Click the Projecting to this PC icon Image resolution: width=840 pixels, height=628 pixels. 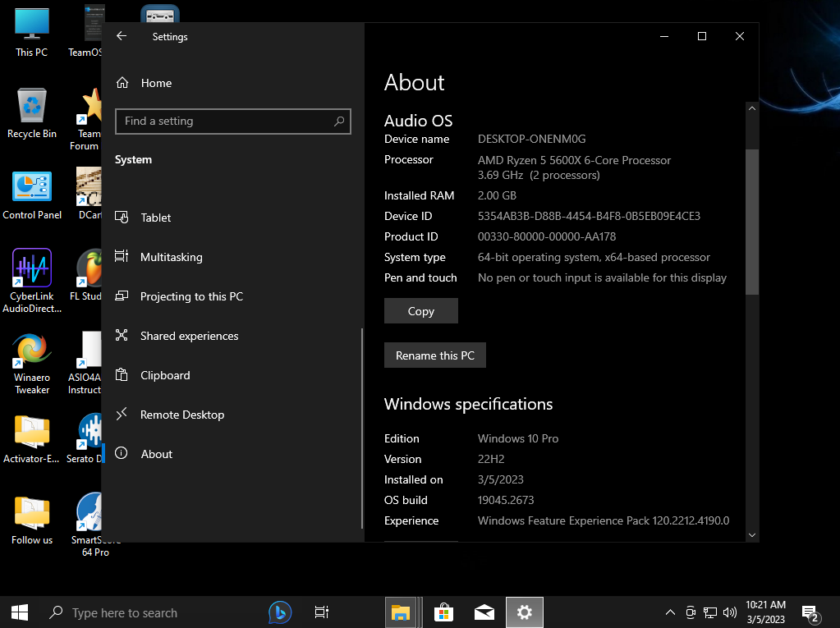click(122, 296)
